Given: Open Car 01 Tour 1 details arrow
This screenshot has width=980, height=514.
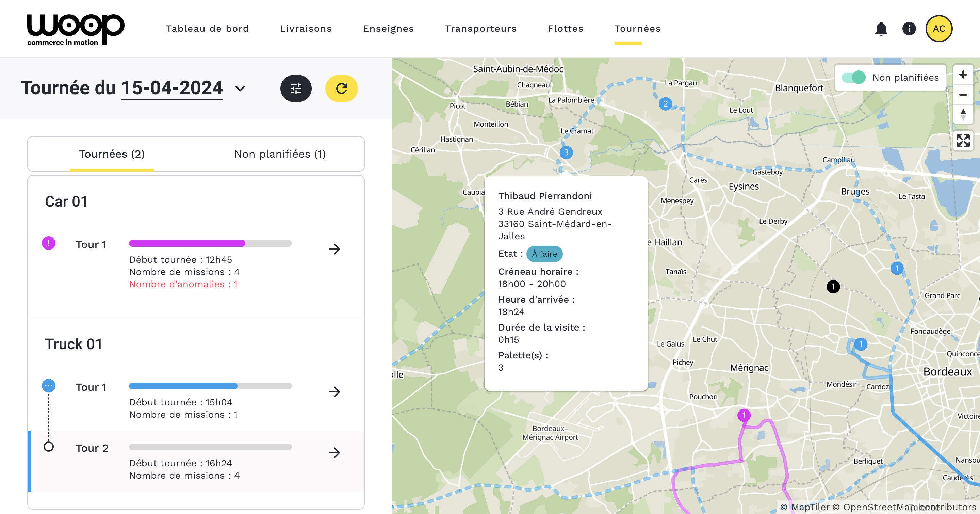Looking at the screenshot, I should tap(334, 249).
